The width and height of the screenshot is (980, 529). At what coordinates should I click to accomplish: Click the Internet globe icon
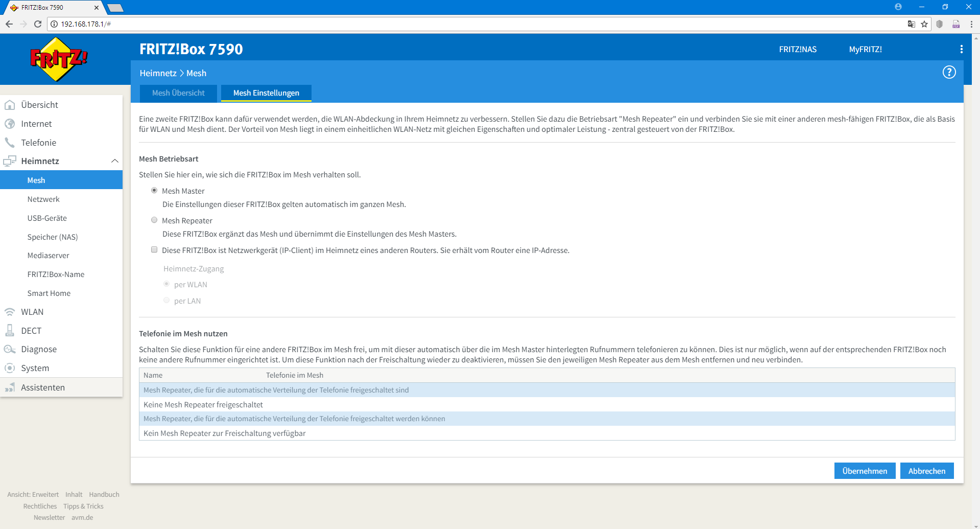click(10, 124)
